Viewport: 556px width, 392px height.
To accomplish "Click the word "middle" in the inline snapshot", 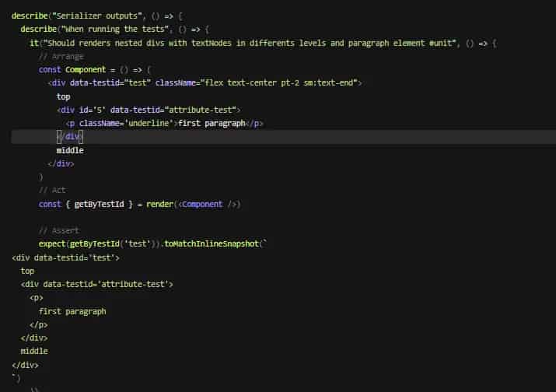I will point(34,352).
